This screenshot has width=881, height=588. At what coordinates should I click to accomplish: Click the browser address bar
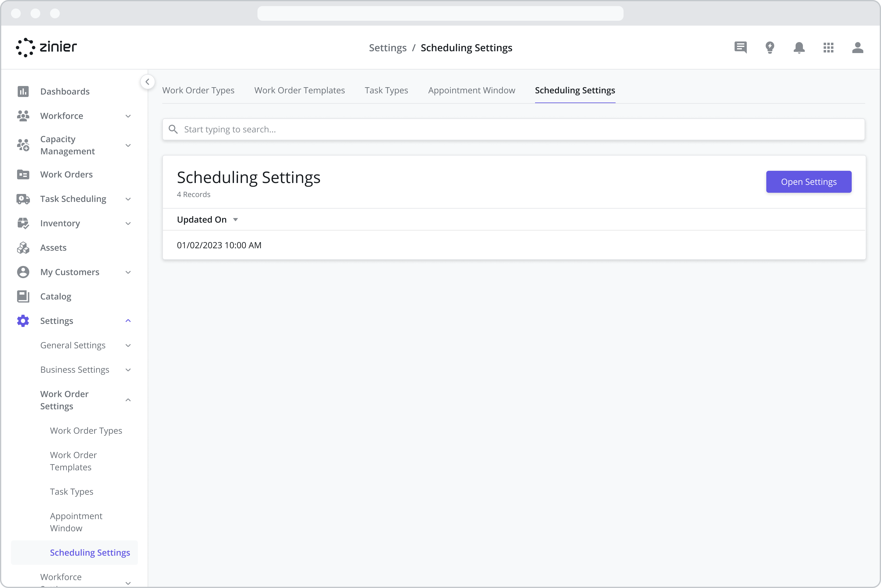pos(440,13)
